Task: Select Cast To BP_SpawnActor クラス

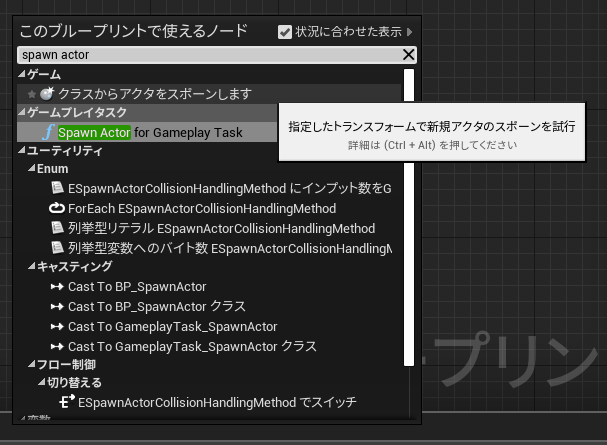Action: [x=157, y=307]
